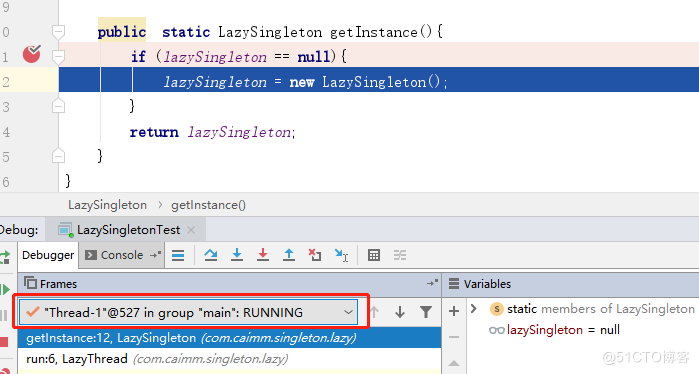Click the Stop debug red square icon
699x374 pixels.
coord(4,342)
